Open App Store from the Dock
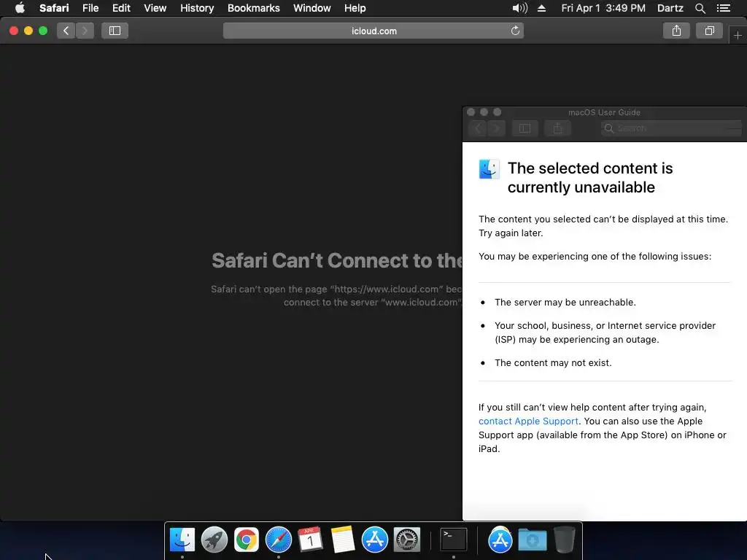The height and width of the screenshot is (560, 747). pyautogui.click(x=374, y=540)
